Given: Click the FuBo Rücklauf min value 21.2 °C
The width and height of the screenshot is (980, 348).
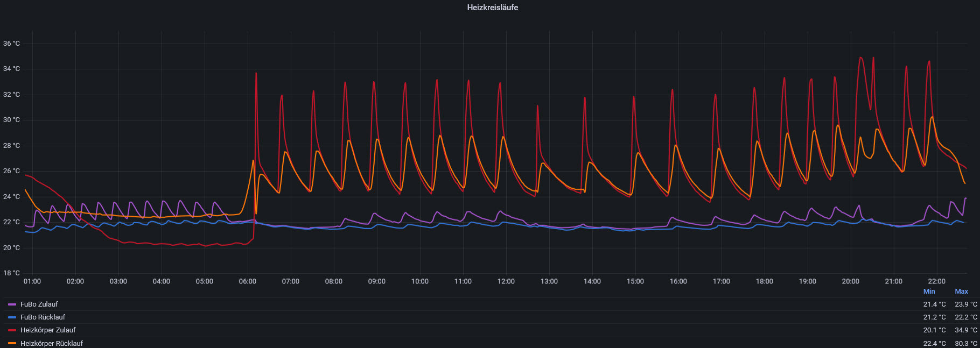Looking at the screenshot, I should click(934, 317).
